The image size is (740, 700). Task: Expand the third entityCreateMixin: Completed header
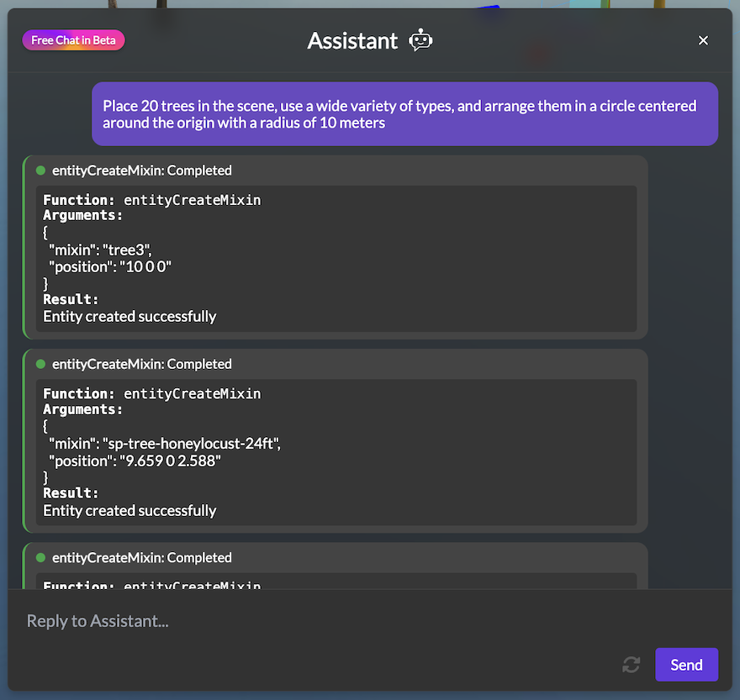(141, 557)
